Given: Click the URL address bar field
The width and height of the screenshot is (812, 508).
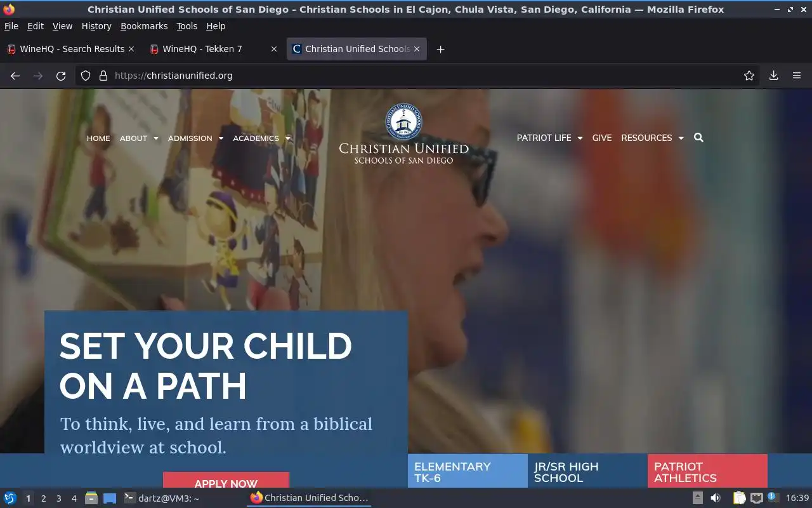Looking at the screenshot, I should 419,76.
